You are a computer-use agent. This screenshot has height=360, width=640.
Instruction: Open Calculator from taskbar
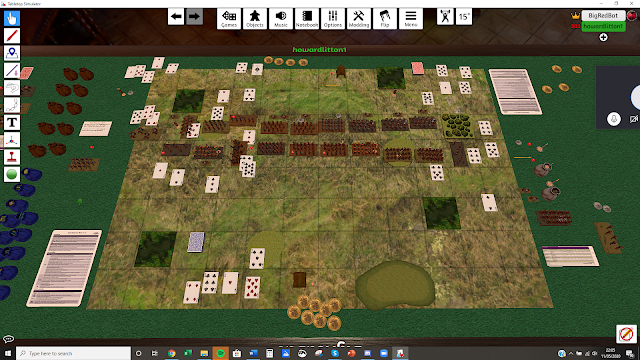269,353
